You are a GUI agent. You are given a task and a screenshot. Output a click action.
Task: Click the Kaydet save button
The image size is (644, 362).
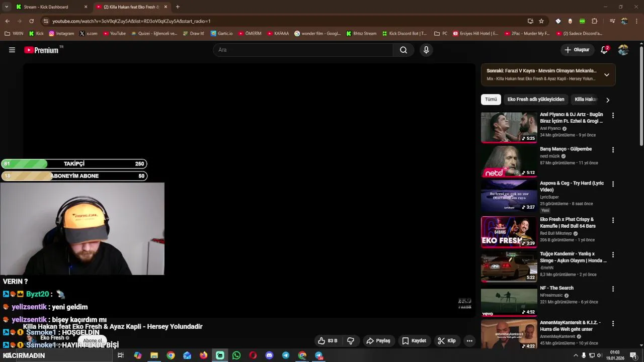tap(414, 341)
